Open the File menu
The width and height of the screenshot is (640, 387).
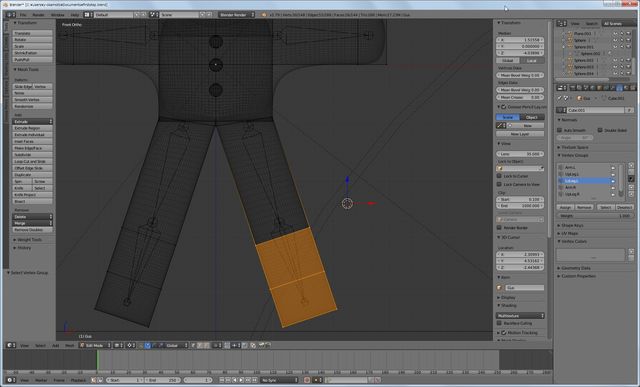(x=23, y=15)
